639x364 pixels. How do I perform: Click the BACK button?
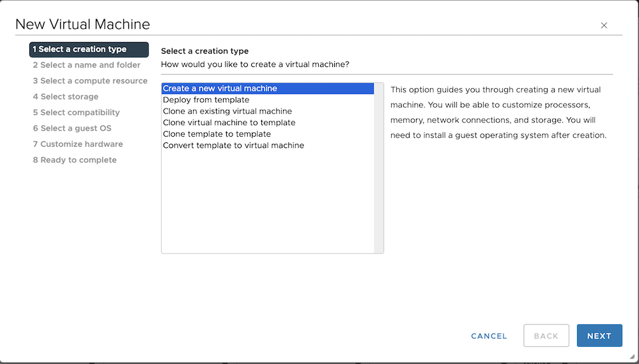(546, 335)
